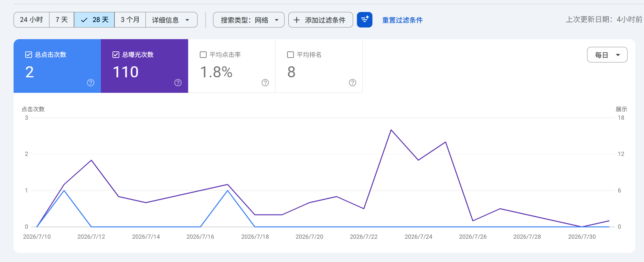Click the total clicks value 2
The image size is (644, 262).
click(29, 72)
